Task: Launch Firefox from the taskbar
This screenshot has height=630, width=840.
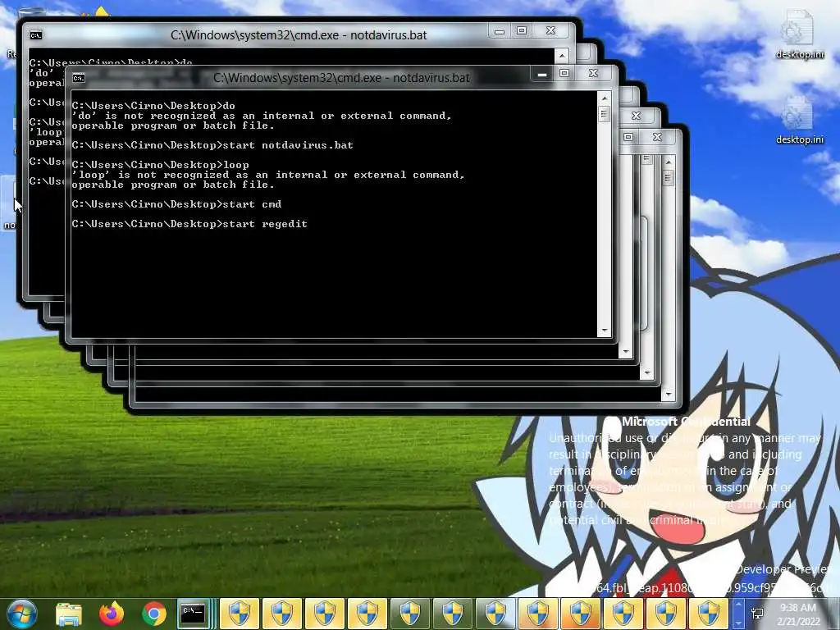Action: (x=112, y=614)
